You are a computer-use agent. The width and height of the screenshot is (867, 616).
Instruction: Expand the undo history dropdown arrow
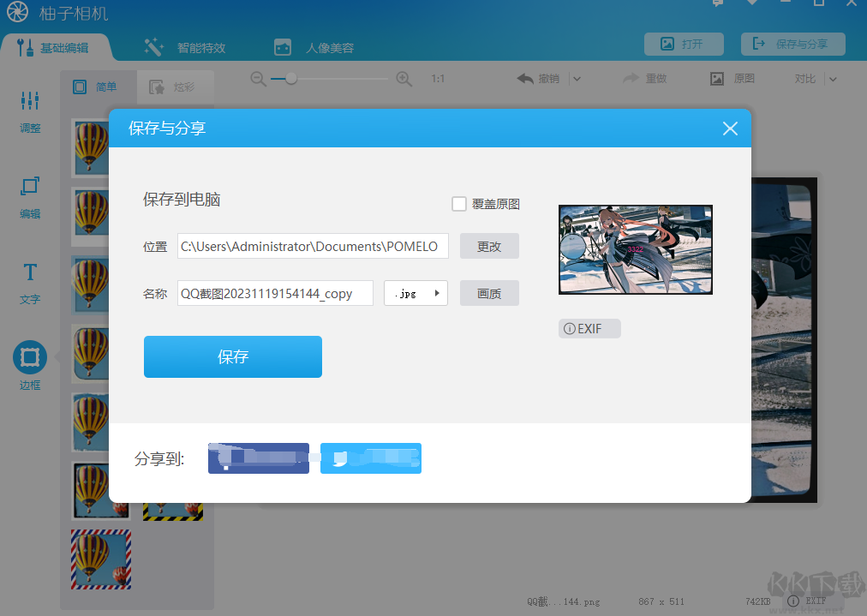[577, 79]
